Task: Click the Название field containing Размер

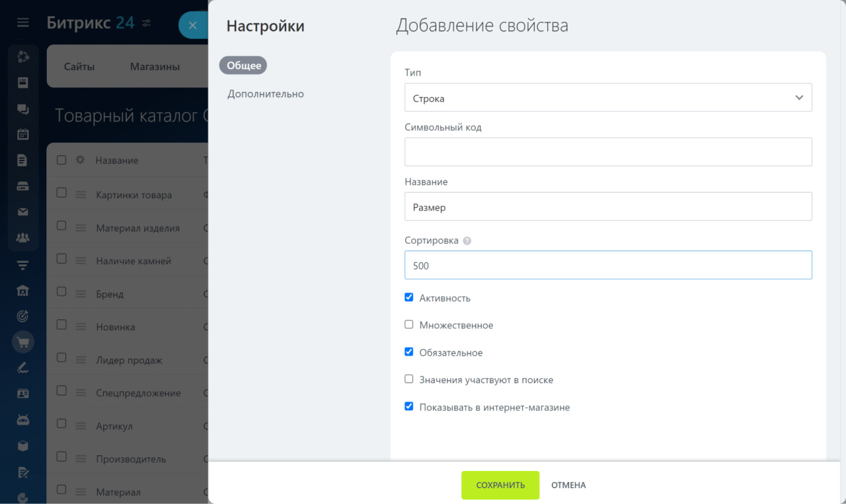Action: click(x=608, y=206)
